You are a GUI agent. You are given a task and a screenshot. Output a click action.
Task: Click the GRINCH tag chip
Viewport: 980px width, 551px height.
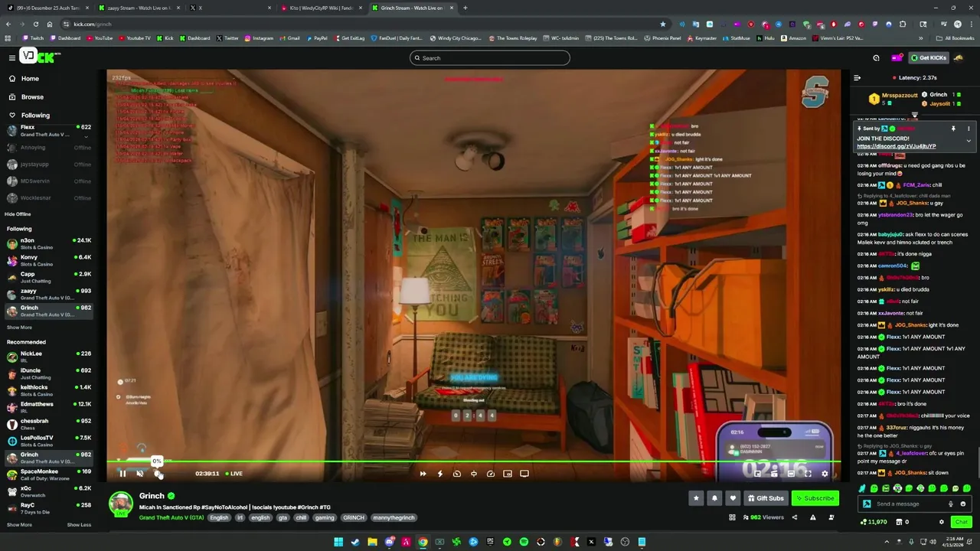tap(354, 517)
